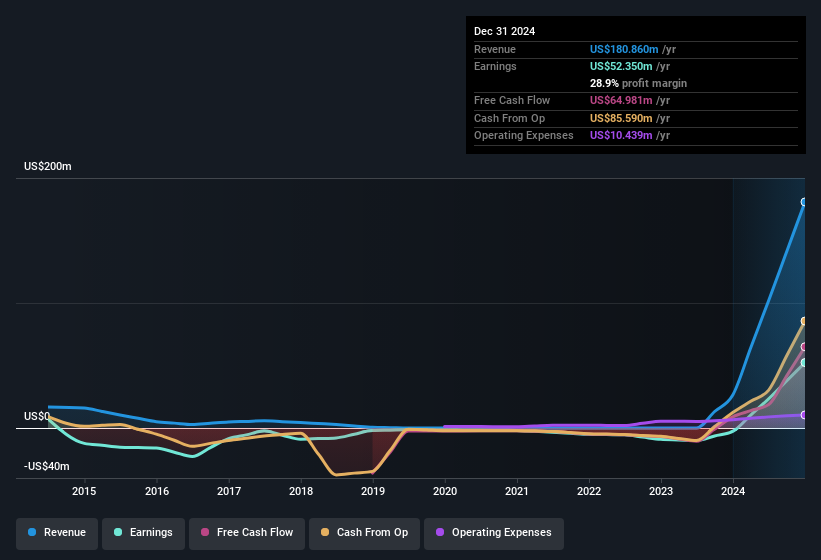
Task: Click the 2022 x-axis label
Action: click(589, 491)
